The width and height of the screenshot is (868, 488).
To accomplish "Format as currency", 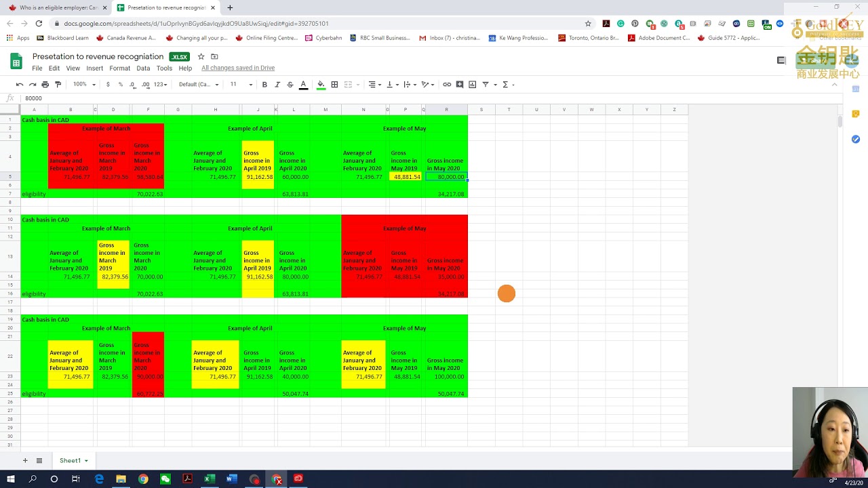I will [x=108, y=85].
